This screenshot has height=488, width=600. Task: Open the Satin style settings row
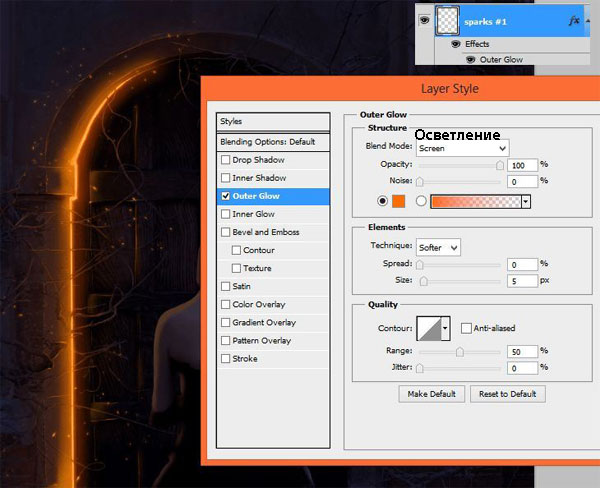pos(273,286)
